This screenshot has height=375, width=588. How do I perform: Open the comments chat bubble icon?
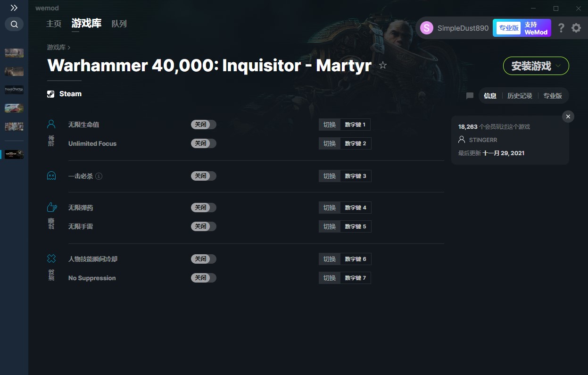point(470,96)
